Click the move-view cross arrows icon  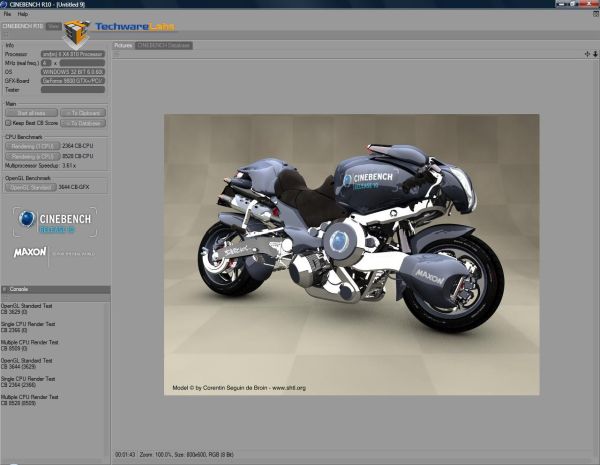point(587,54)
